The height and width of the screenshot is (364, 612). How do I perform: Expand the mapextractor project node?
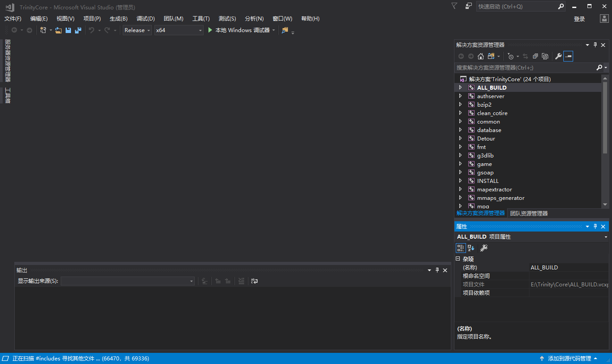(460, 190)
